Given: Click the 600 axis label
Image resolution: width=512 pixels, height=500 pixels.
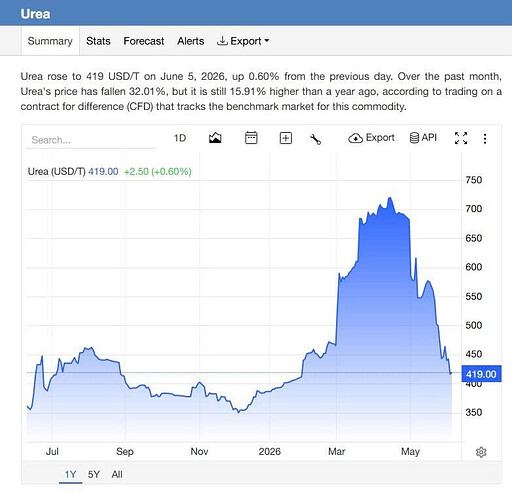Looking at the screenshot, I should pos(474,267).
